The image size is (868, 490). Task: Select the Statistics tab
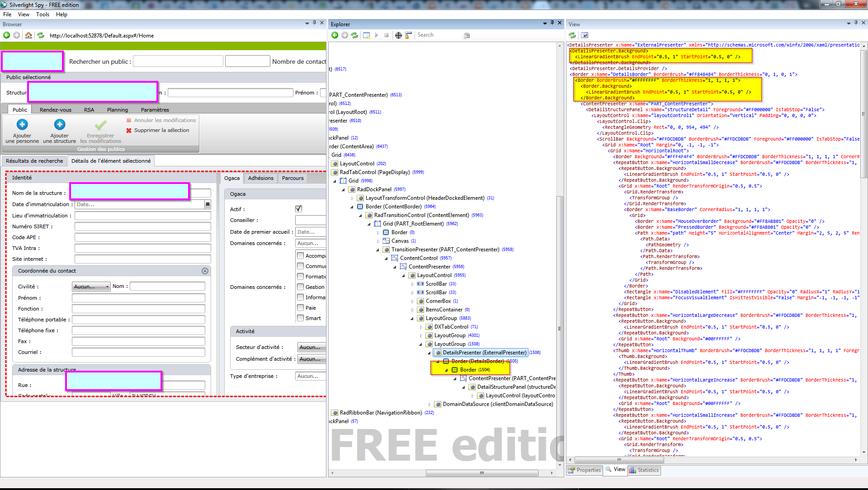tap(644, 470)
